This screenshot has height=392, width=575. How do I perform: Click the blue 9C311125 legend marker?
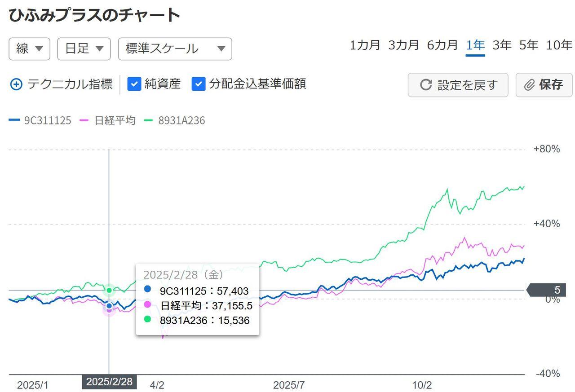(14, 120)
